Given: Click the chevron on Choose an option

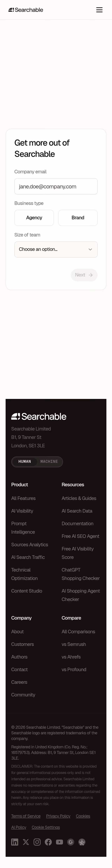Looking at the screenshot, I should 90,249.
